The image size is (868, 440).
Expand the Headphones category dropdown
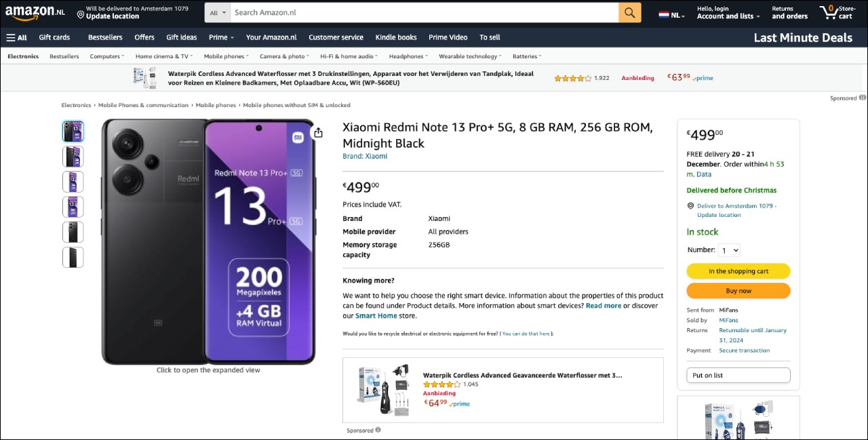pyautogui.click(x=408, y=56)
